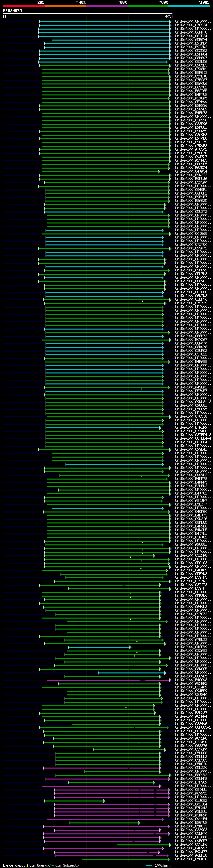Select hit label UniRef100_Q7X8K1
This screenshot has width=213, height=868.
[191, 69]
